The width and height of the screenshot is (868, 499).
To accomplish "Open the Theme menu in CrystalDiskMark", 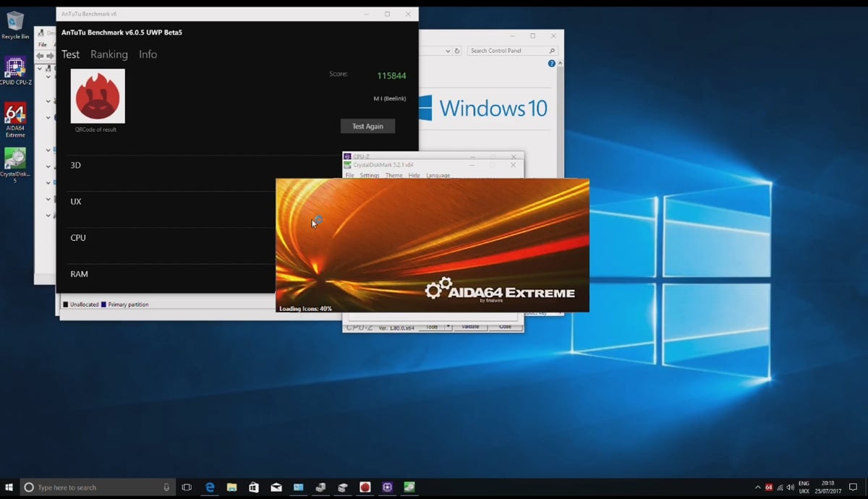I will [393, 175].
